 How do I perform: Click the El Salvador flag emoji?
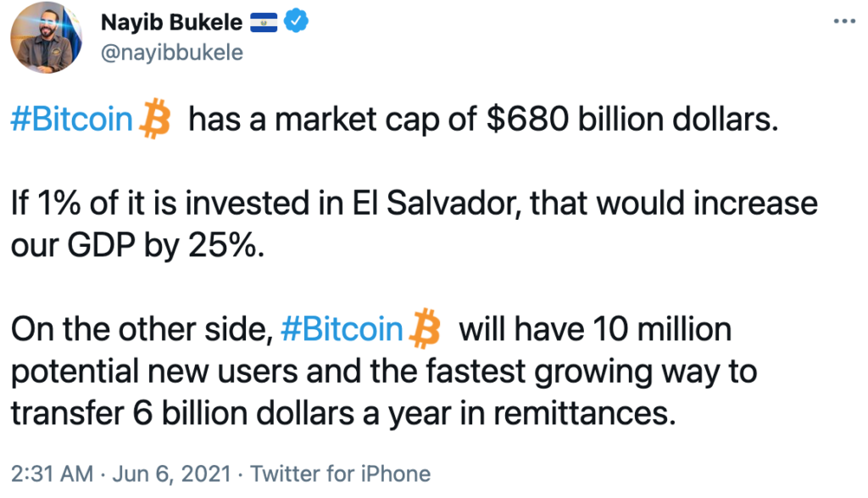(264, 23)
